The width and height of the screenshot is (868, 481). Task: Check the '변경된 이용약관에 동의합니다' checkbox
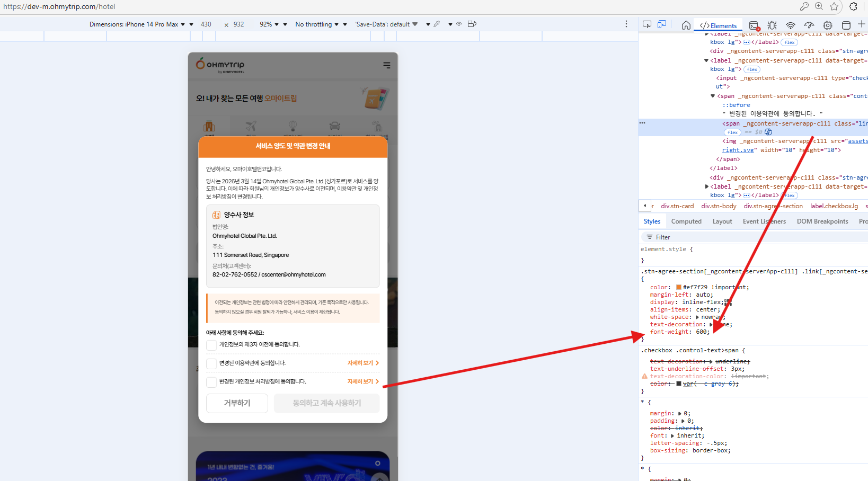211,363
